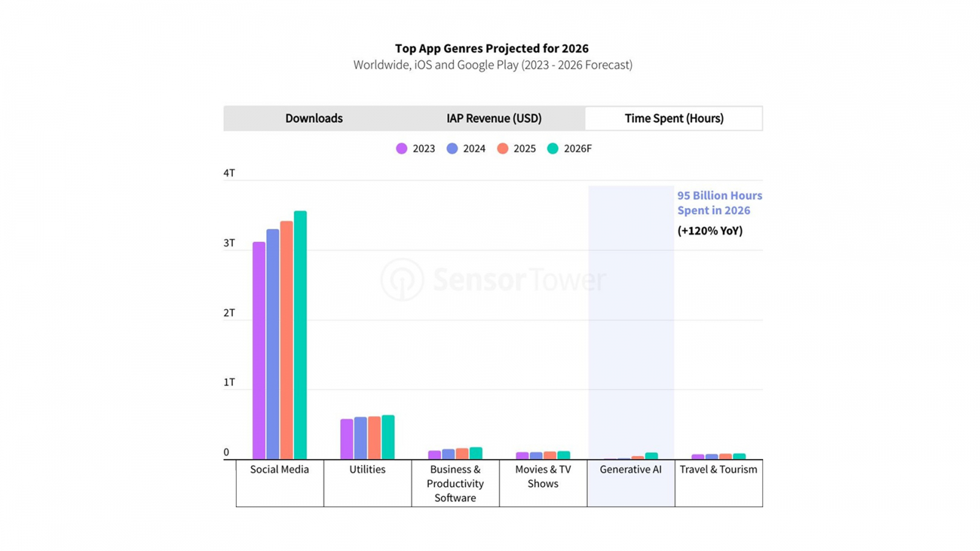The image size is (980, 551).
Task: Click the Social Media category label
Action: (x=279, y=470)
